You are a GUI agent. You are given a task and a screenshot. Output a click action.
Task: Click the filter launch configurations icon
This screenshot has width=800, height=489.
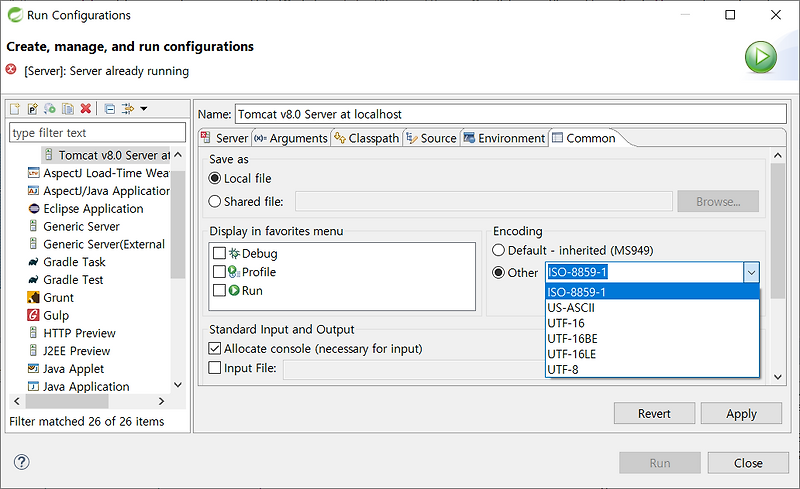(x=127, y=109)
